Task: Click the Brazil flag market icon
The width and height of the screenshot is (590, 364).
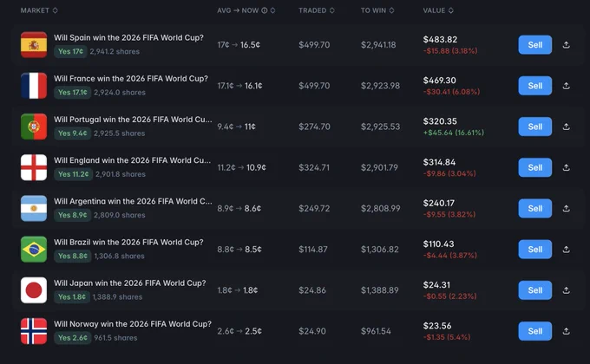Action: [34, 250]
